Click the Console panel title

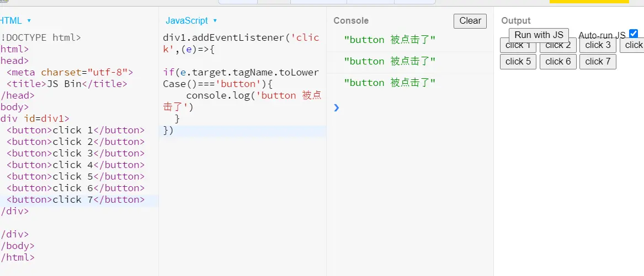coord(351,21)
